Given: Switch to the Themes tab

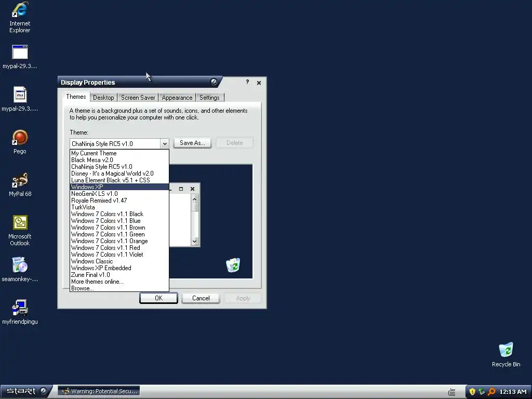Looking at the screenshot, I should point(76,97).
